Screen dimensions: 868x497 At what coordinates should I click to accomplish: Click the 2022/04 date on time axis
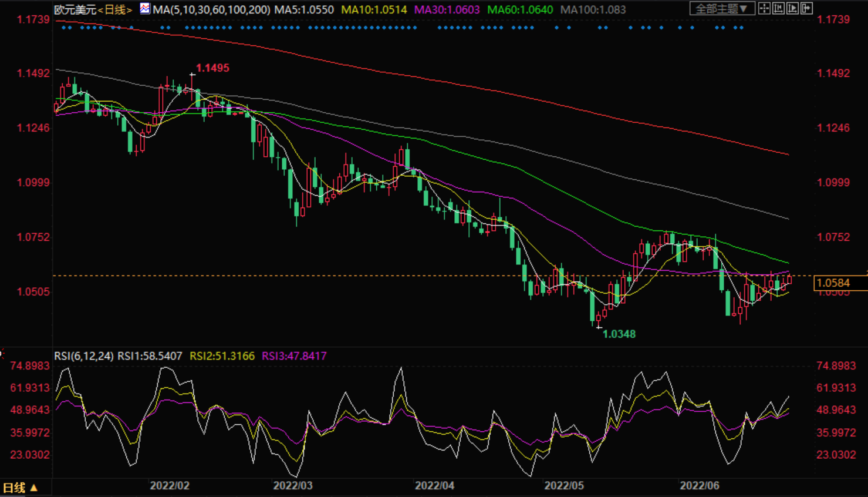click(434, 485)
